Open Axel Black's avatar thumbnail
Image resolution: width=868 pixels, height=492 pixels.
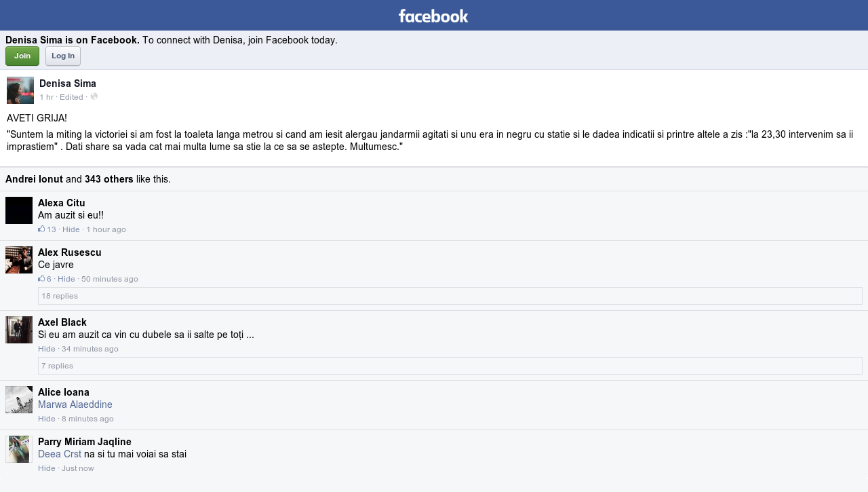pyautogui.click(x=19, y=330)
